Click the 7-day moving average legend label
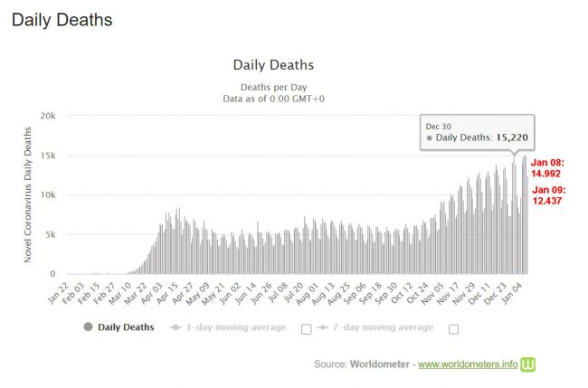Image resolution: width=588 pixels, height=388 pixels. coord(384,326)
